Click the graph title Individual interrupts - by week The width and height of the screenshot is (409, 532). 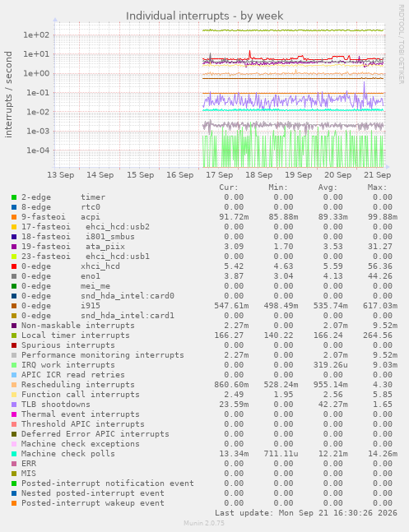204,16
